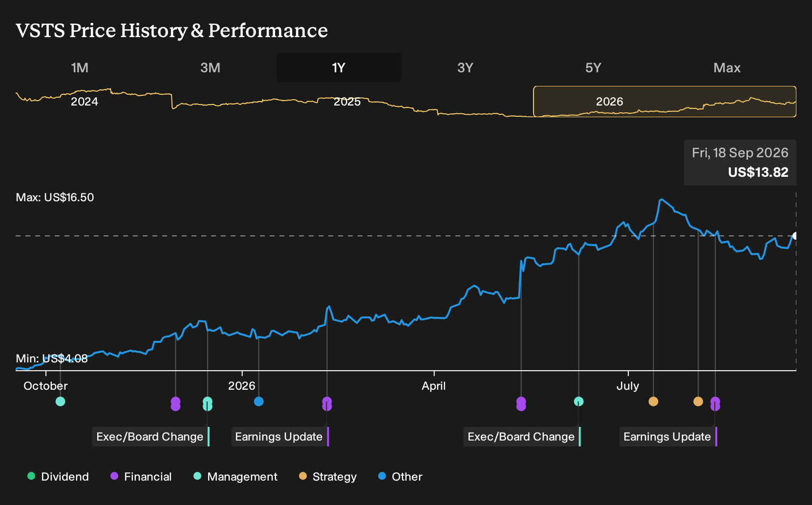Open purple Financial marker right of April label
The height and width of the screenshot is (505, 812).
521,404
